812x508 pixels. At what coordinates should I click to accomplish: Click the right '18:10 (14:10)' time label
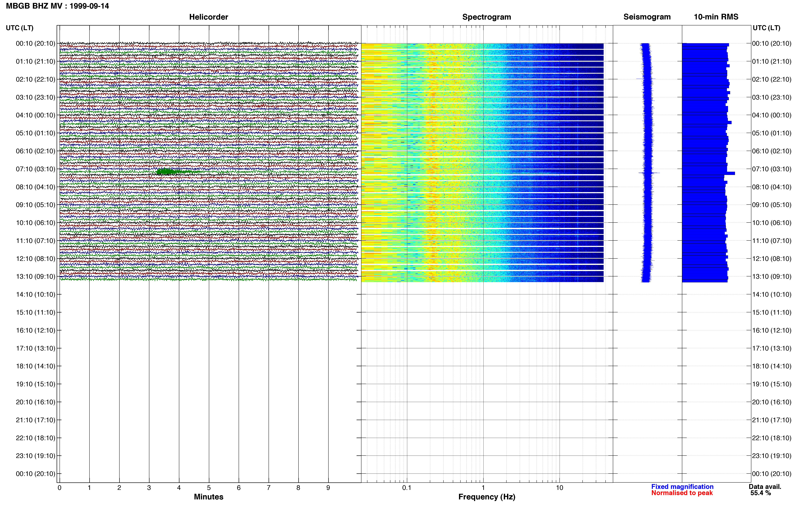coord(772,366)
